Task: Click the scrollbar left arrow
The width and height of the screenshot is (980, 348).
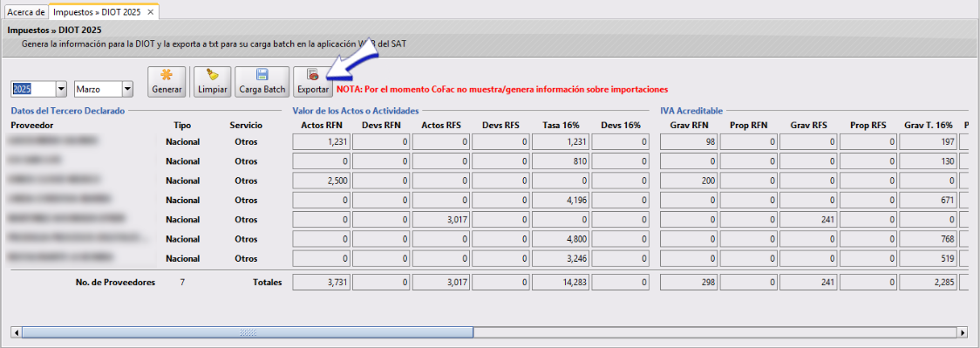Action: tap(17, 331)
